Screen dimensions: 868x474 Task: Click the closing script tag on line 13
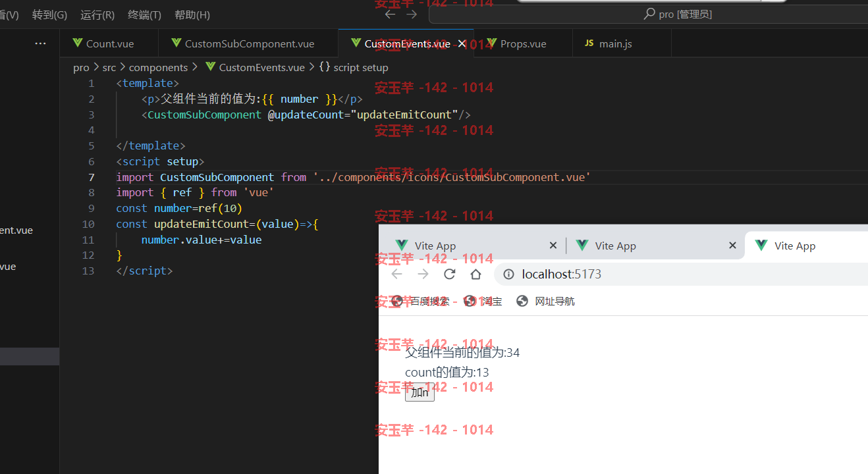coord(144,271)
